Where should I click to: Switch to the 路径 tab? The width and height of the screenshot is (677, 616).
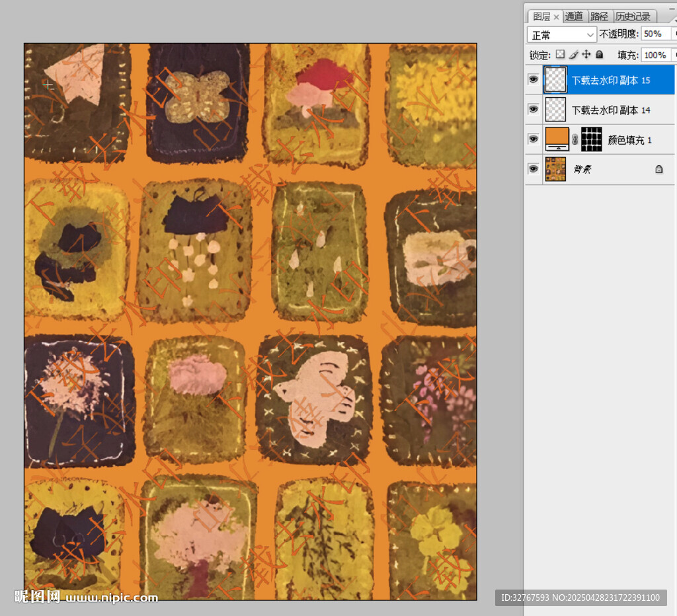pyautogui.click(x=599, y=17)
